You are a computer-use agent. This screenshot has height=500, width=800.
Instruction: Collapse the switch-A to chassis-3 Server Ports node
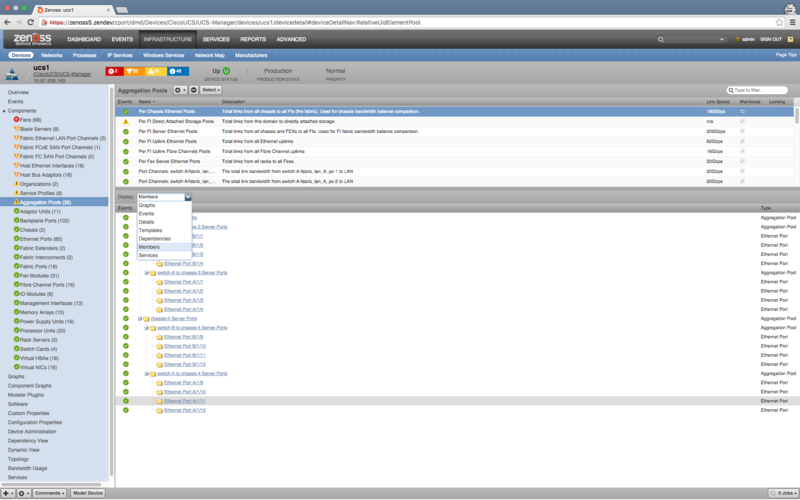click(x=146, y=272)
